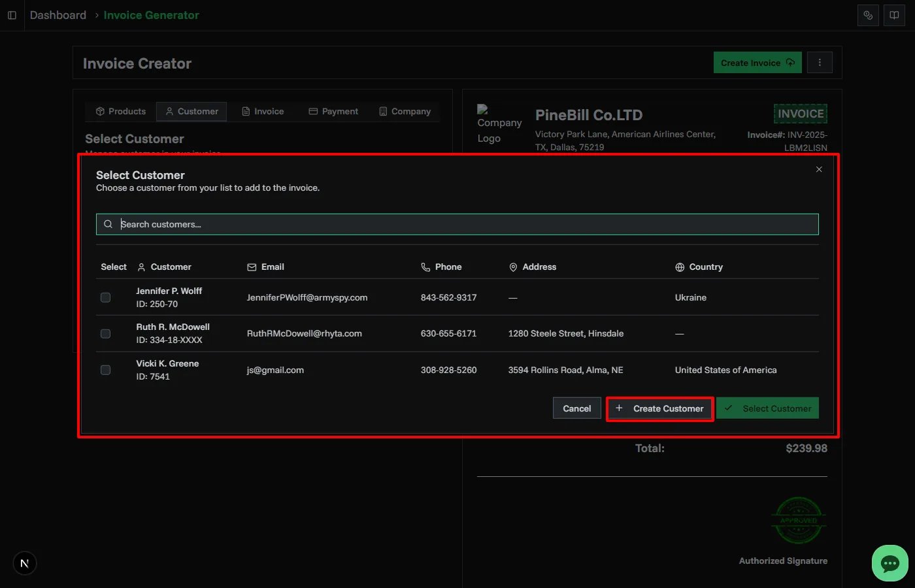Open the Payment tab
Viewport: 915px width, 588px height.
point(333,112)
